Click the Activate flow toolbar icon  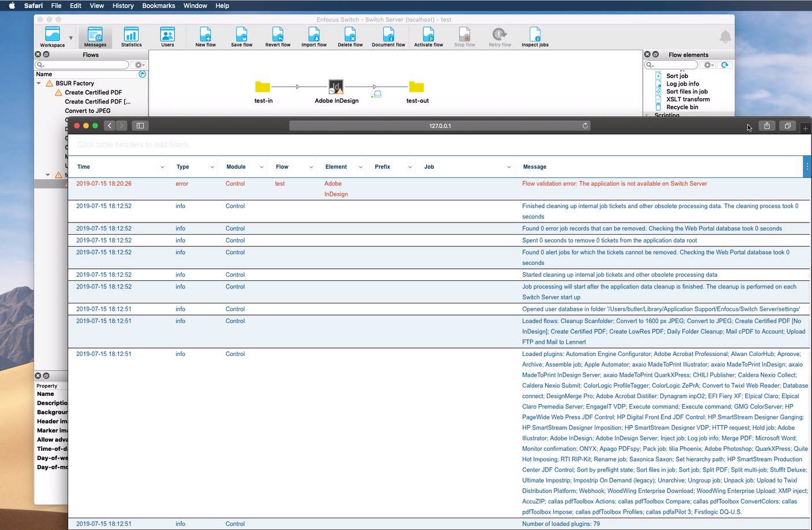pyautogui.click(x=428, y=36)
